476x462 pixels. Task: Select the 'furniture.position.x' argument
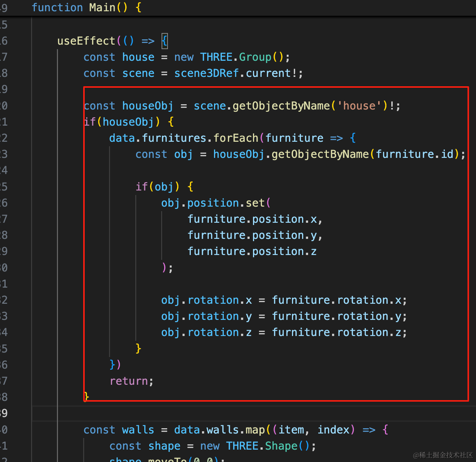[x=252, y=219]
